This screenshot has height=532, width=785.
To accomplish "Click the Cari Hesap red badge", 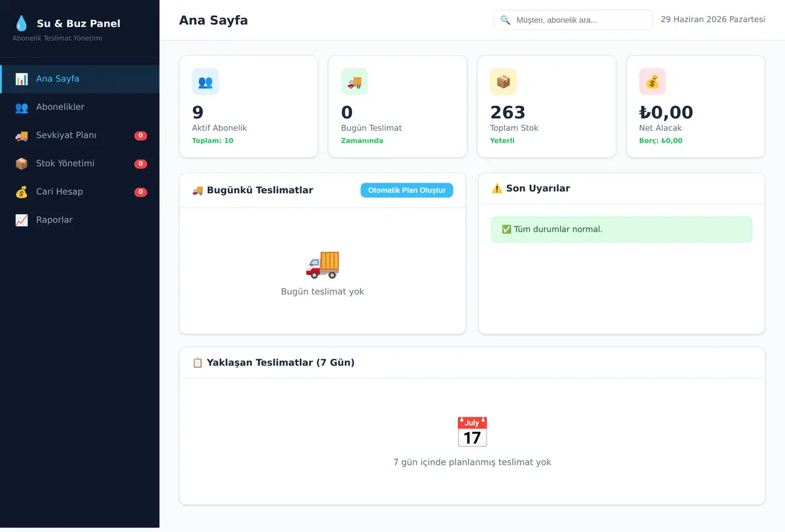I will (x=141, y=192).
